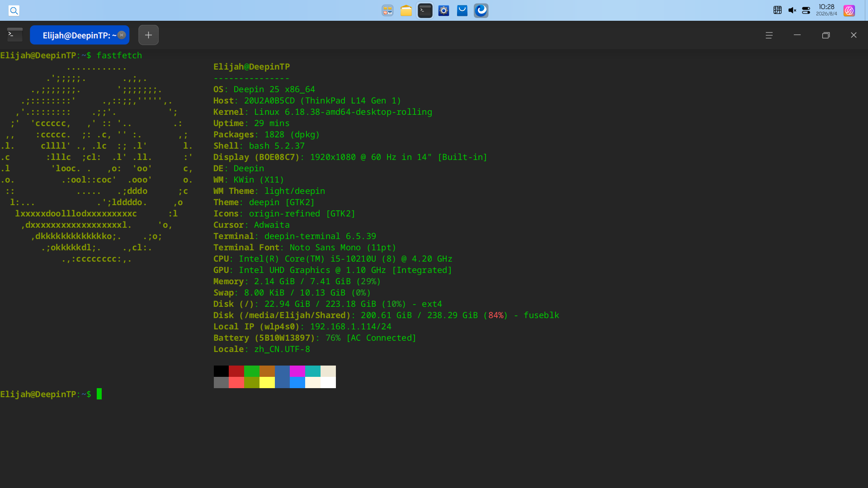Open the clock showing 10:28
Image resolution: width=868 pixels, height=488 pixels.
pyautogui.click(x=826, y=10)
